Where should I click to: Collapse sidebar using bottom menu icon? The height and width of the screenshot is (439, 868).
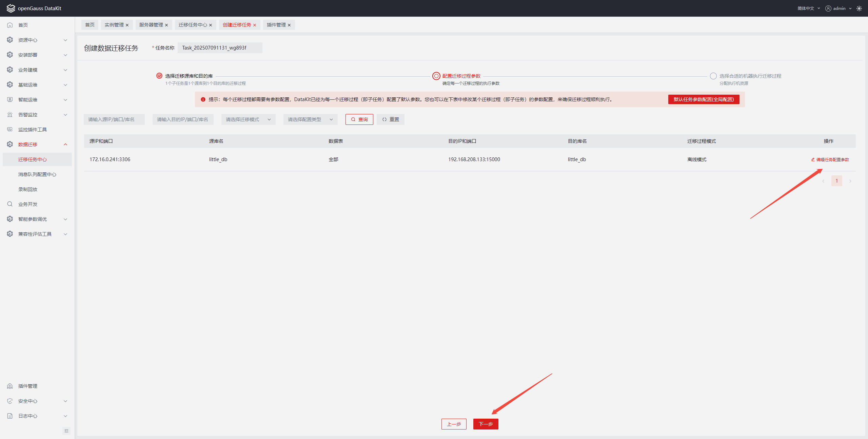point(66,431)
